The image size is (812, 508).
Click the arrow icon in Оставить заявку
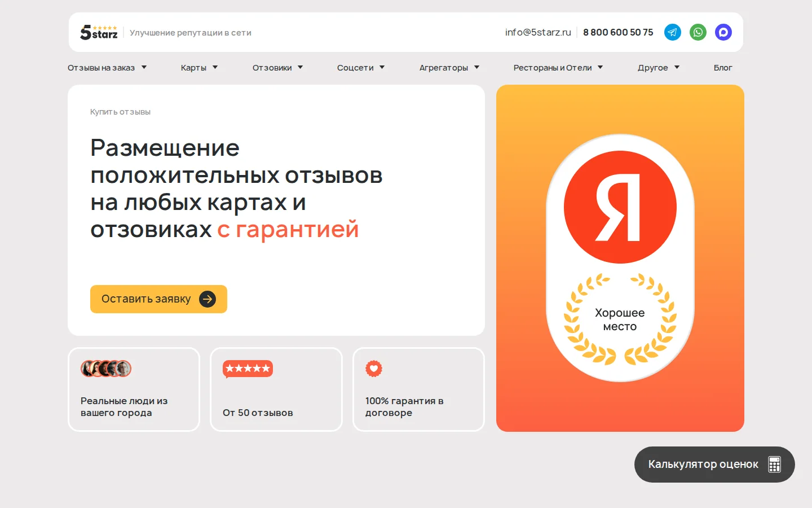[x=208, y=299]
